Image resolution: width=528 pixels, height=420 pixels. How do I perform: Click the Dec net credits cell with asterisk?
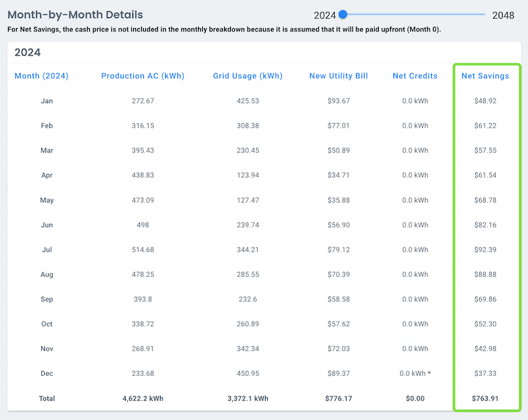tap(416, 373)
